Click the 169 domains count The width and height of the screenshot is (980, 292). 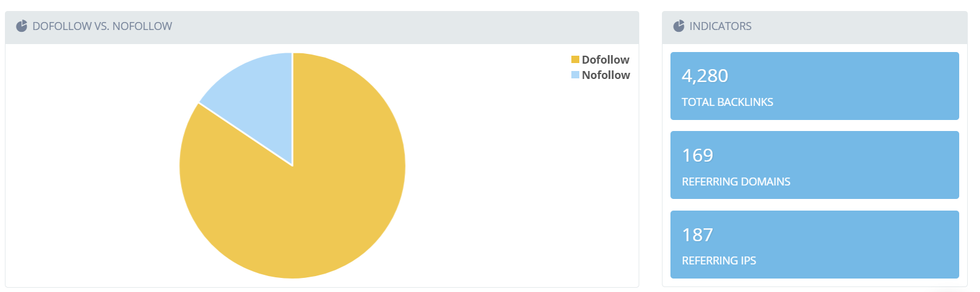pos(697,155)
